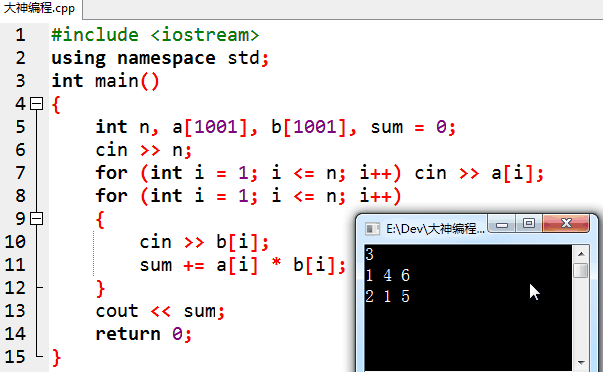Close the E:\Dev console window
Image resolution: width=603 pixels, height=372 pixels.
coord(566,224)
